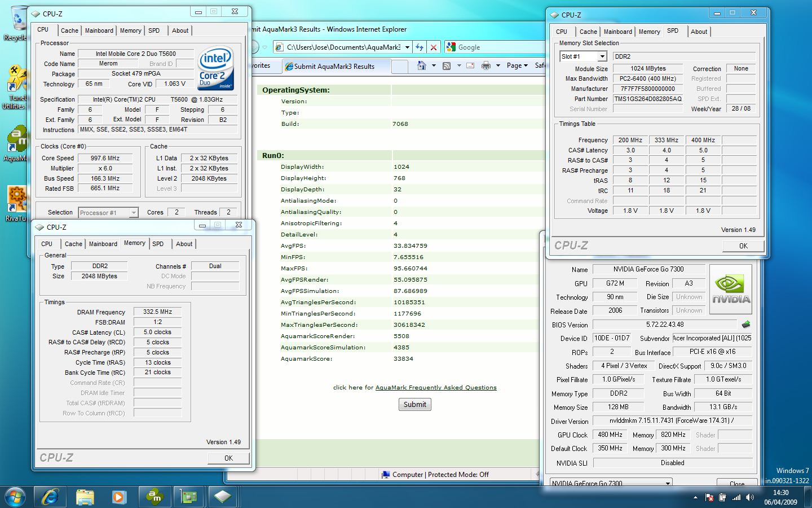
Task: Click the Read Mail icon in IE
Action: 471,66
